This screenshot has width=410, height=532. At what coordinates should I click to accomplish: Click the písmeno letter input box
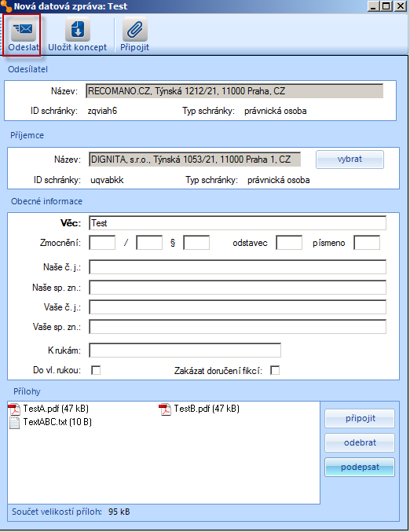[x=367, y=243]
